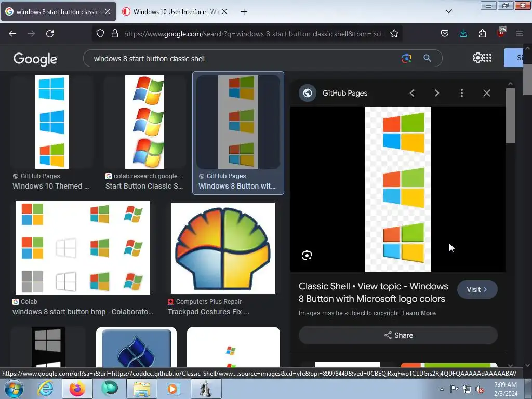Open Google quick settings gear
Viewport: 532px width, 399px height.
[x=477, y=58]
